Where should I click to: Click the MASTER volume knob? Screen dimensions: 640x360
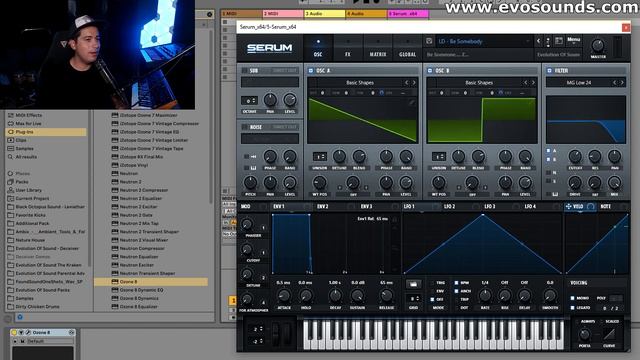click(598, 45)
